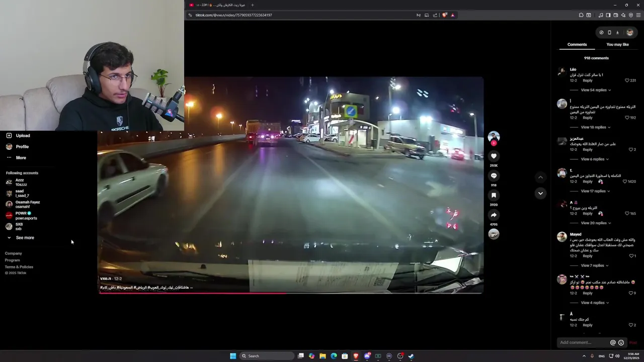Open the Leo AI sparkle icon
Viewport: 644px width, 362px height.
point(623,15)
